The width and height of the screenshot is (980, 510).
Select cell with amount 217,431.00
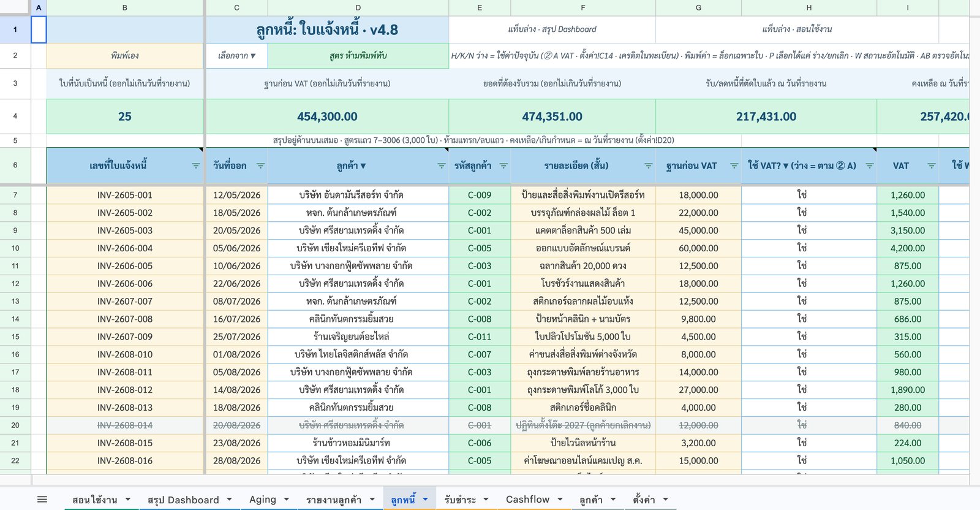[x=766, y=116]
